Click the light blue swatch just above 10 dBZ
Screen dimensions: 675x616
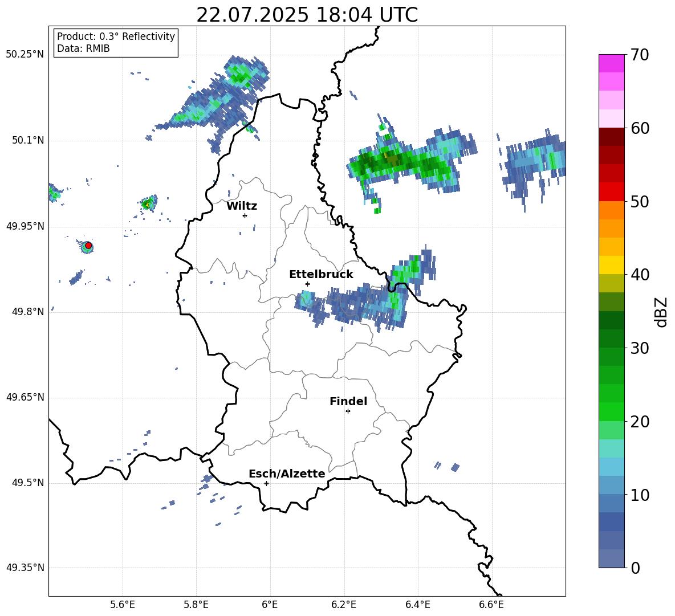(612, 485)
